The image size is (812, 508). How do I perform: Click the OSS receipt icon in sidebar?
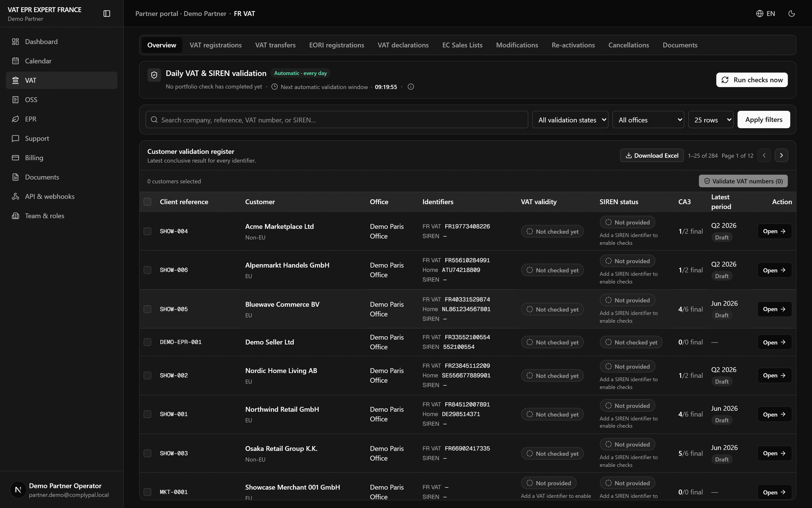15,100
